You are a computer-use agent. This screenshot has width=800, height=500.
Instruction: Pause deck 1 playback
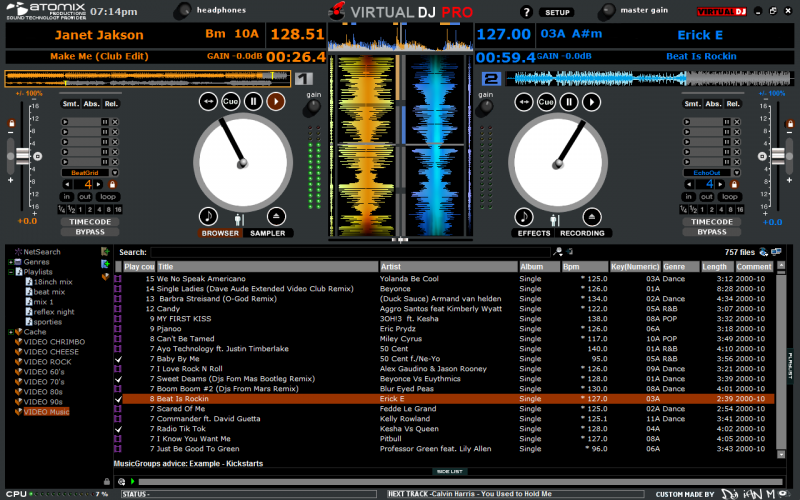click(x=253, y=102)
